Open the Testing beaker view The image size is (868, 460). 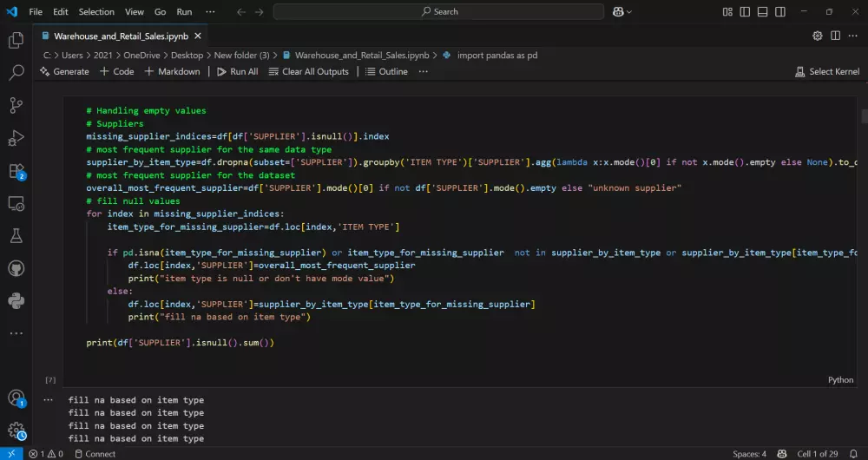tap(16, 236)
